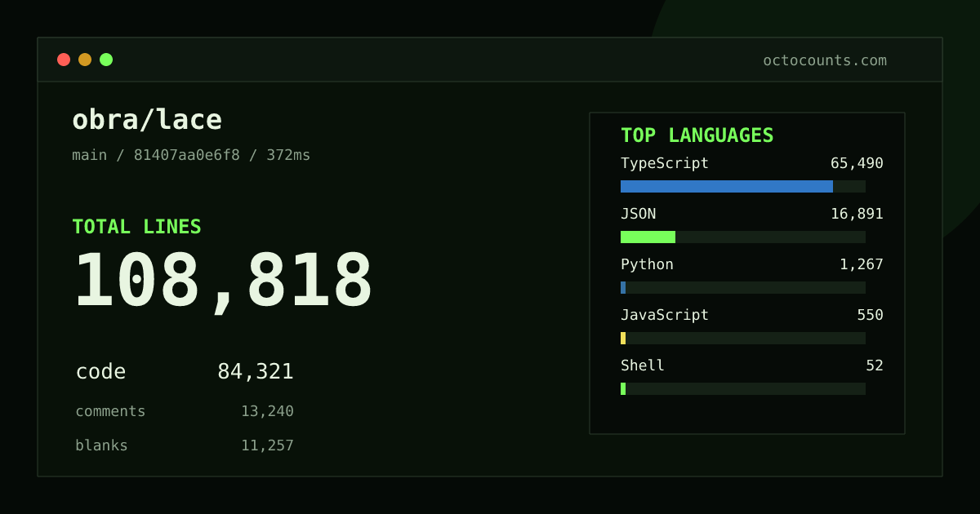Screen dimensions: 980x514
Task: Click the JavaScript language label
Action: click(665, 315)
